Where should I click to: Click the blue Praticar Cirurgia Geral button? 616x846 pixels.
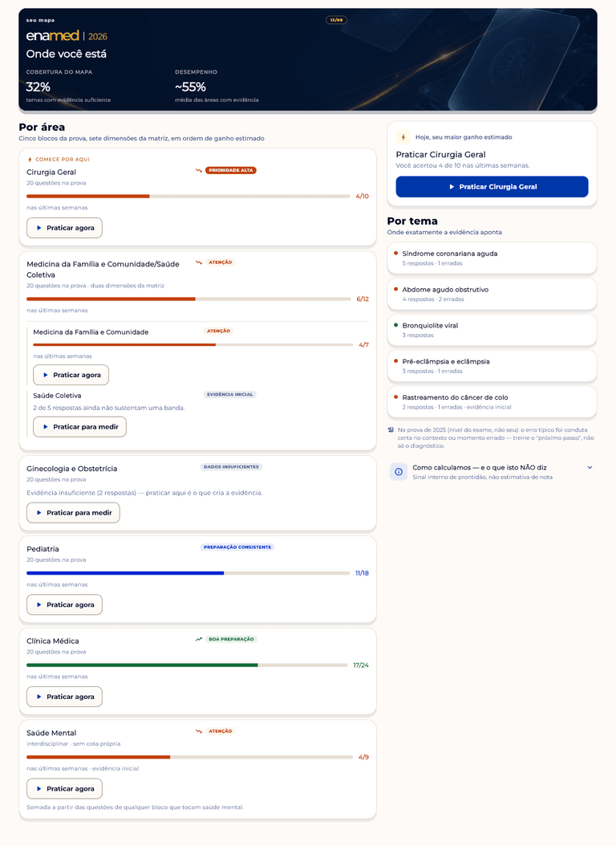[x=492, y=187]
